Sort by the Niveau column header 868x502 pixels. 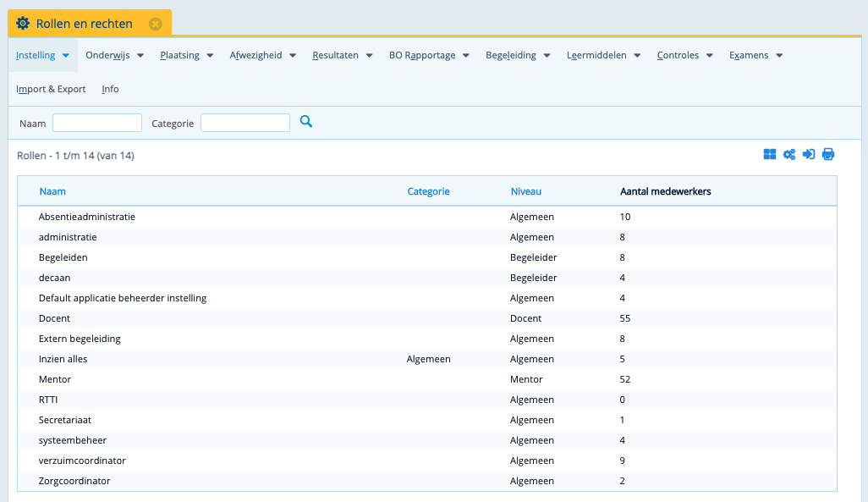coord(526,191)
